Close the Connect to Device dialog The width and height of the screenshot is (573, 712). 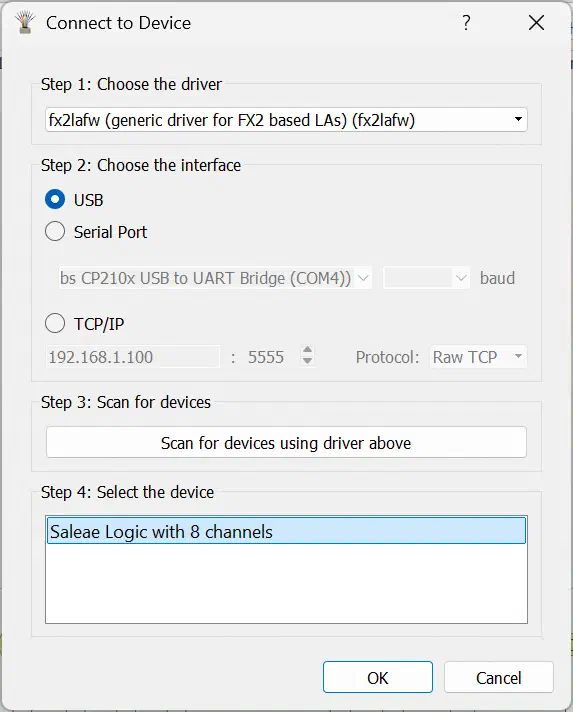click(536, 22)
